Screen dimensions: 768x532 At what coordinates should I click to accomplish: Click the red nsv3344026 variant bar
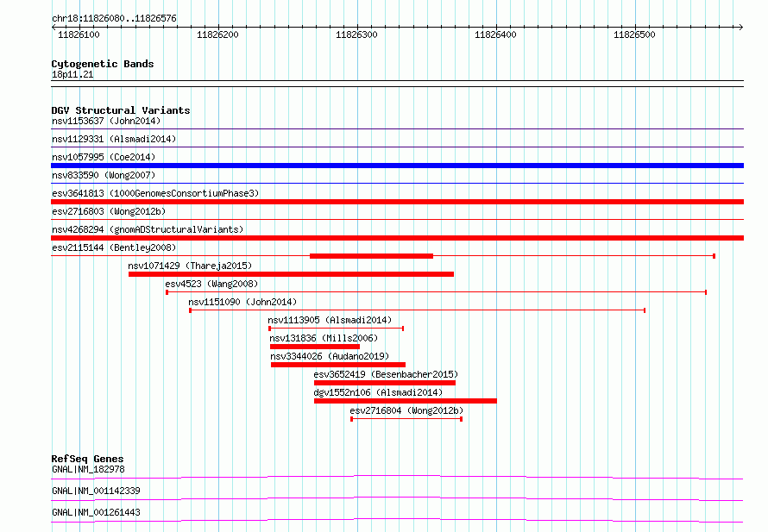tap(338, 365)
